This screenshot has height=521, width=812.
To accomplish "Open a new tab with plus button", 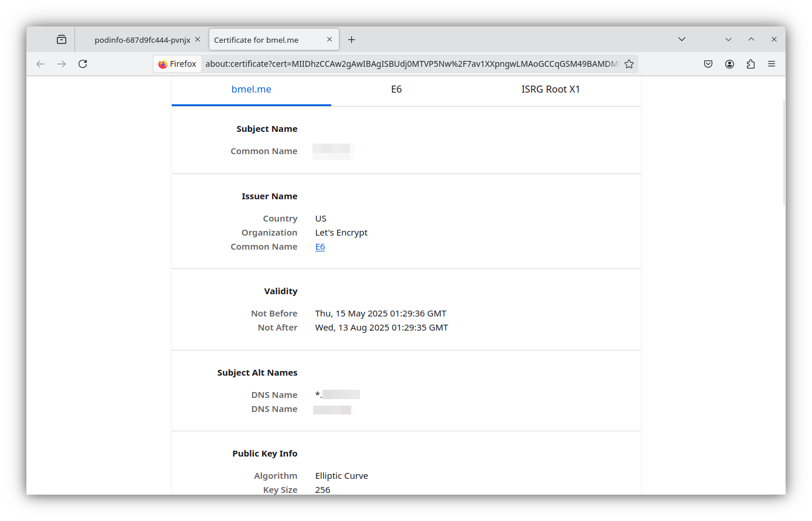I will click(352, 40).
